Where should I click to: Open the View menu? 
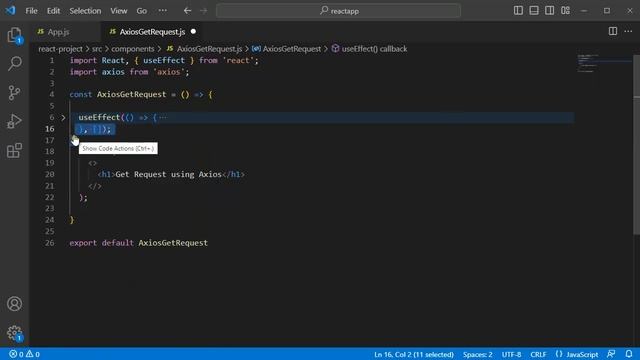click(x=119, y=11)
